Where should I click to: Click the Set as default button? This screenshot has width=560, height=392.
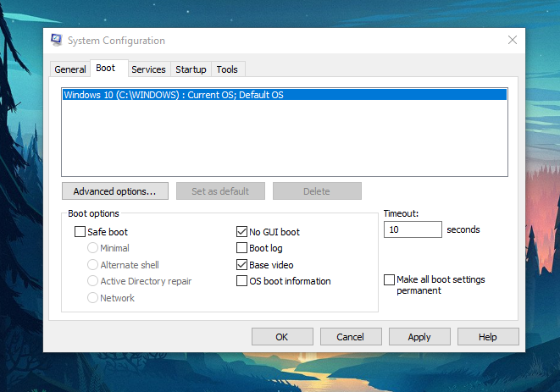click(x=220, y=191)
